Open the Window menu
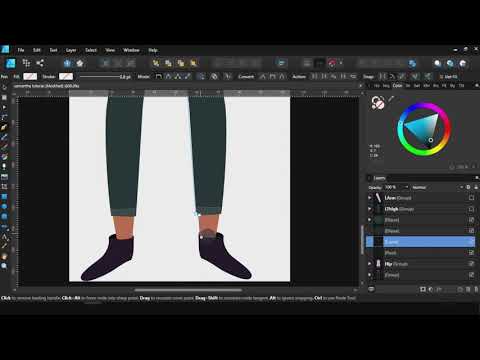Image resolution: width=480 pixels, height=360 pixels. tap(131, 50)
